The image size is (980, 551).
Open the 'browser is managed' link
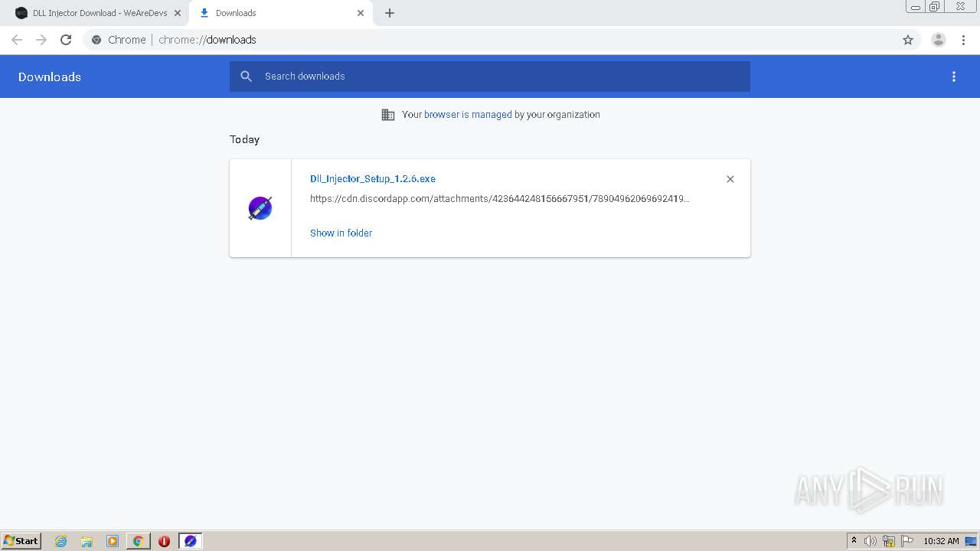coord(468,115)
